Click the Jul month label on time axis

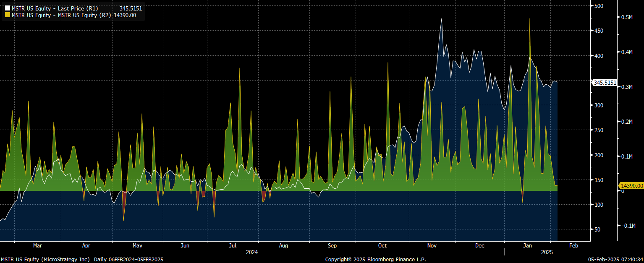(233, 246)
